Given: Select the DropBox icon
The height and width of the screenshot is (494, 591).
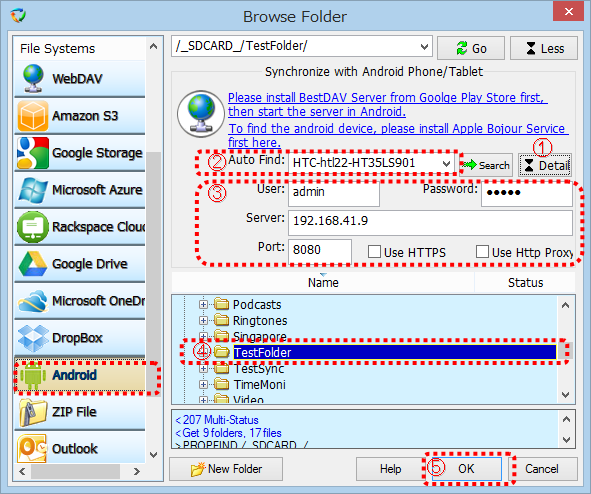Looking at the screenshot, I should pos(33,338).
